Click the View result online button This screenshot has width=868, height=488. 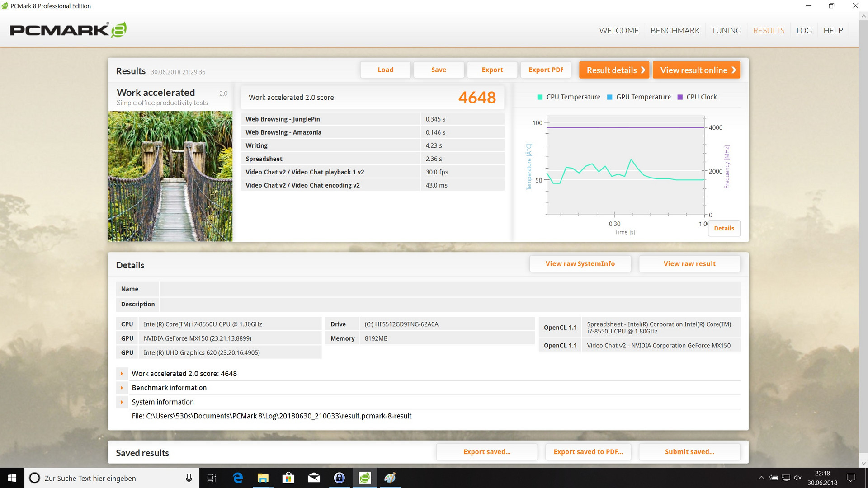(696, 70)
